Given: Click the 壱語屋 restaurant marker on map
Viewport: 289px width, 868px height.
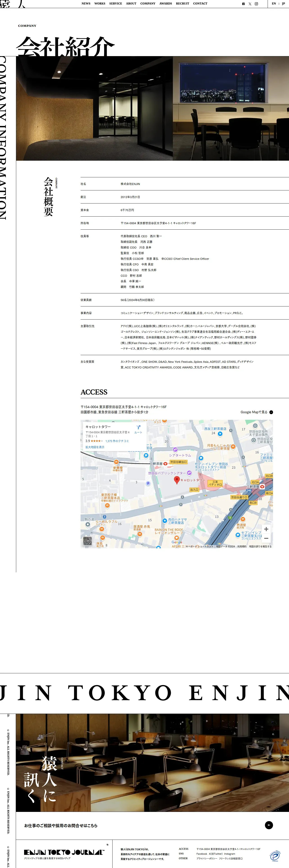Looking at the screenshot, I should pos(243,519).
